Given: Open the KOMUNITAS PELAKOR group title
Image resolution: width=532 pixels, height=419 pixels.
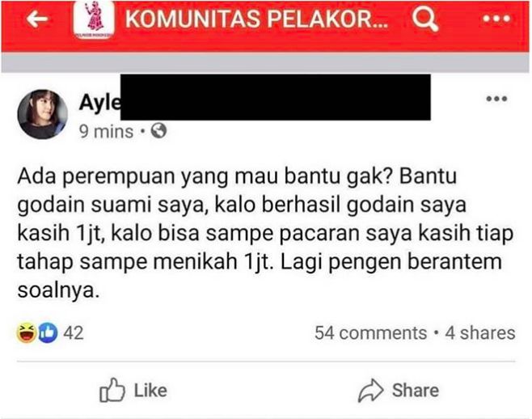Looking at the screenshot, I should tap(256, 19).
